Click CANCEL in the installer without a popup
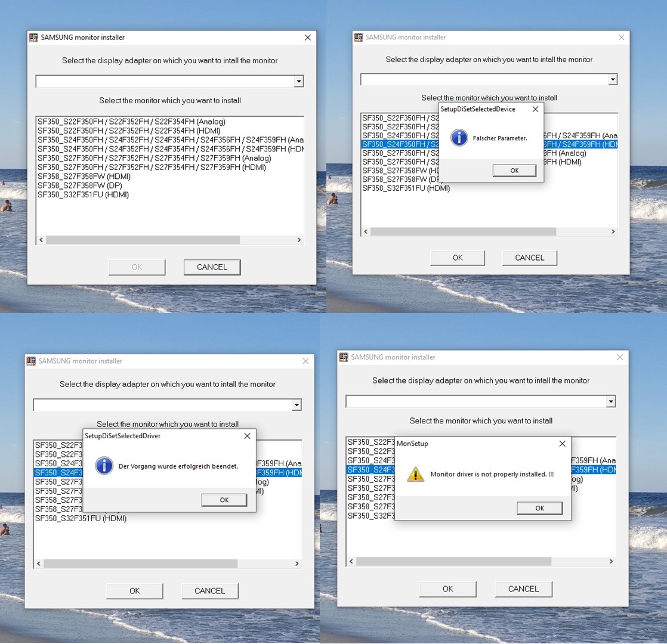This screenshot has height=644, width=667. click(212, 267)
